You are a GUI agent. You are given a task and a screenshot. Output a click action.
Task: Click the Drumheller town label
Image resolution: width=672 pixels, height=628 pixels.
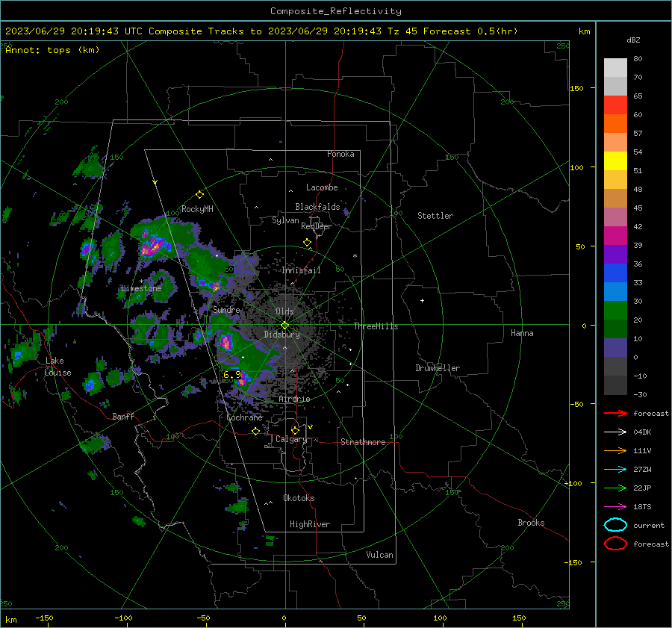(x=438, y=368)
